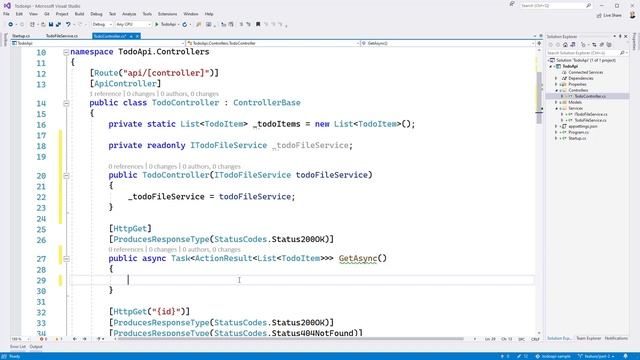Expand the Models folder
Screen dimensions: 640x360
pyautogui.click(x=556, y=102)
